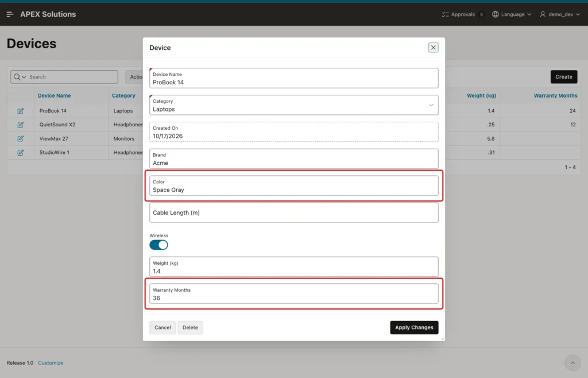Click the Cancel button
The image size is (588, 378).
(163, 327)
